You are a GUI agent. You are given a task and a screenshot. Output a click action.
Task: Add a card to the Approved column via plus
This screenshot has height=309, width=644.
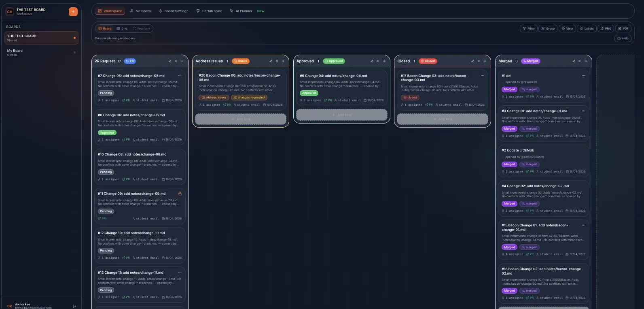pos(384,61)
